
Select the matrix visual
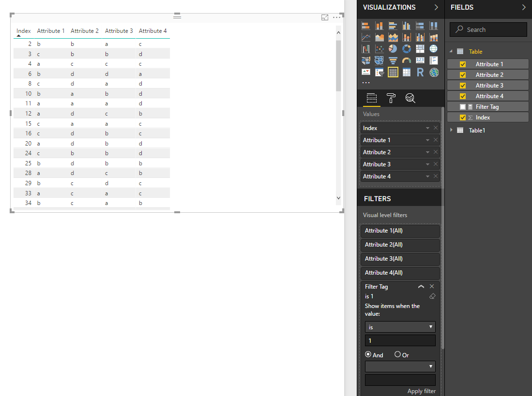point(407,72)
